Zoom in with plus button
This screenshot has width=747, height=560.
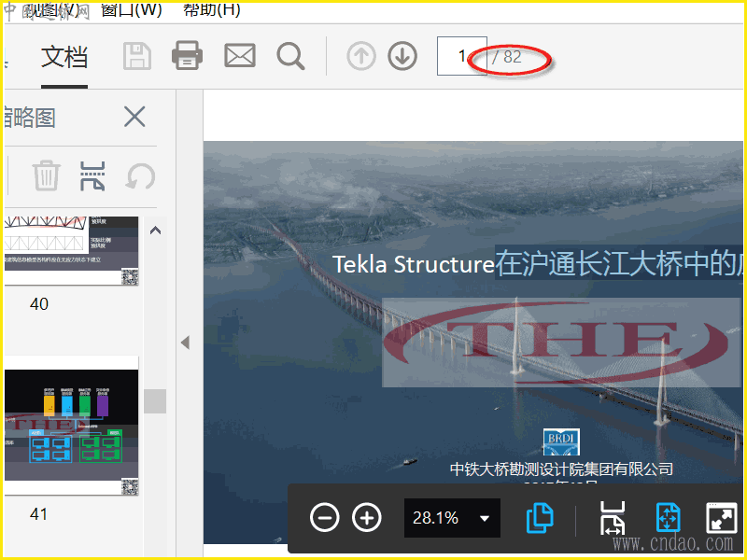pyautogui.click(x=367, y=517)
